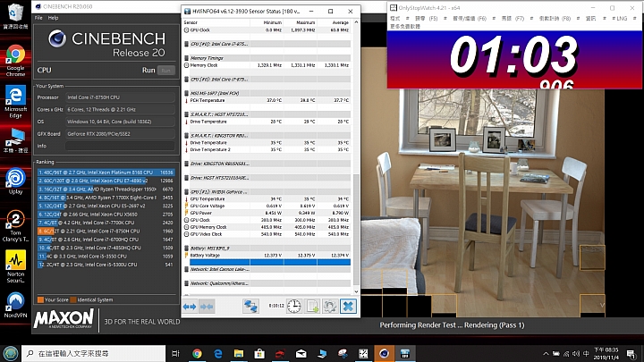This screenshot has width=644, height=362.
Task: Open Cinebench File menu
Action: point(38,18)
